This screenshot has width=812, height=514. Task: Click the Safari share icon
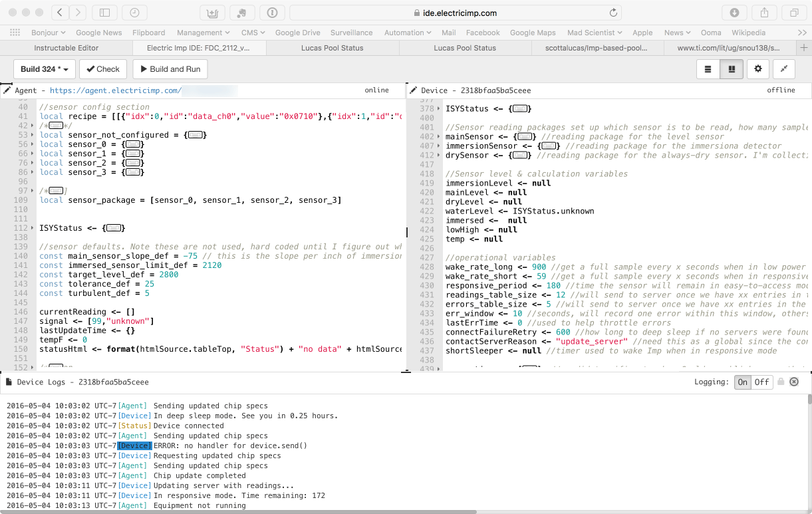764,13
